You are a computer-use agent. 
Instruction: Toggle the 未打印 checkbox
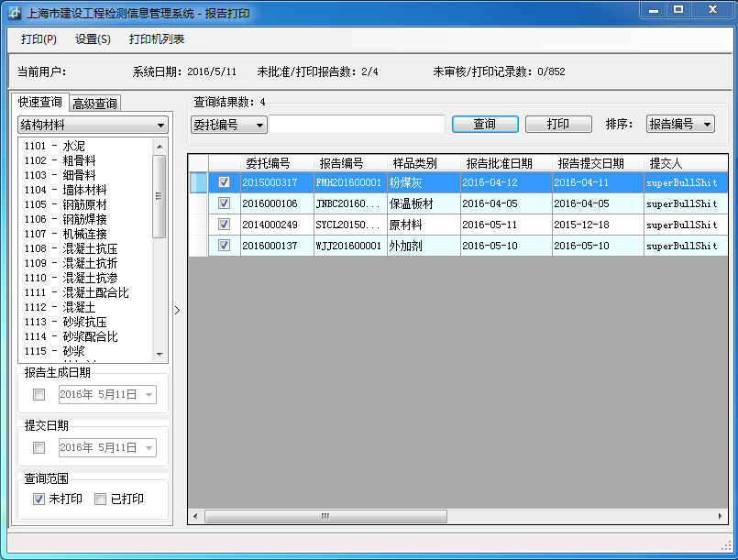point(39,500)
